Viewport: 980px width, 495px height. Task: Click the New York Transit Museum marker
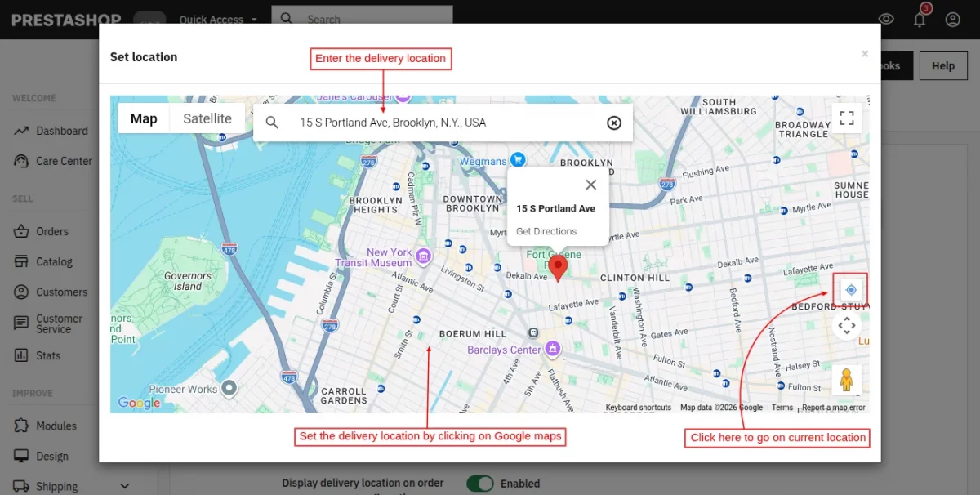[x=423, y=256]
